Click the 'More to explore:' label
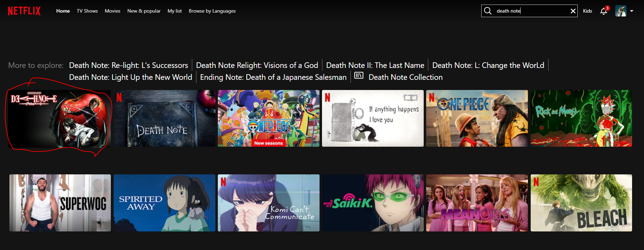 [36, 65]
